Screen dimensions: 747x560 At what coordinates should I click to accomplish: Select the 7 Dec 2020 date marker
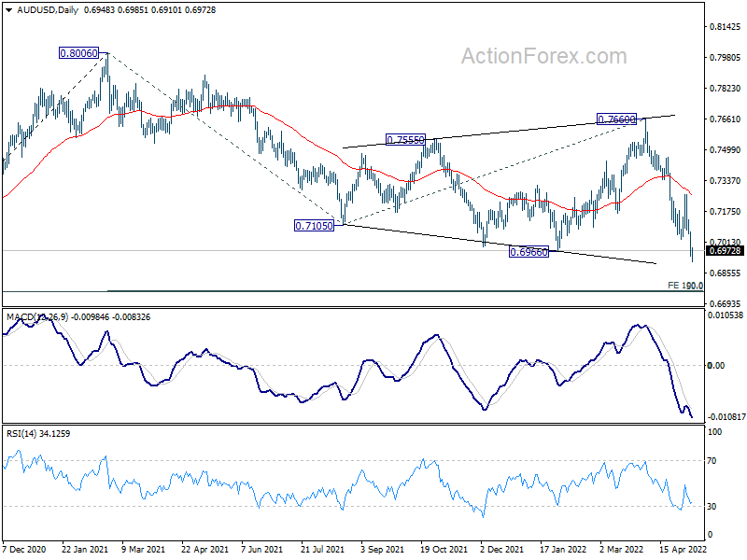pos(24,549)
